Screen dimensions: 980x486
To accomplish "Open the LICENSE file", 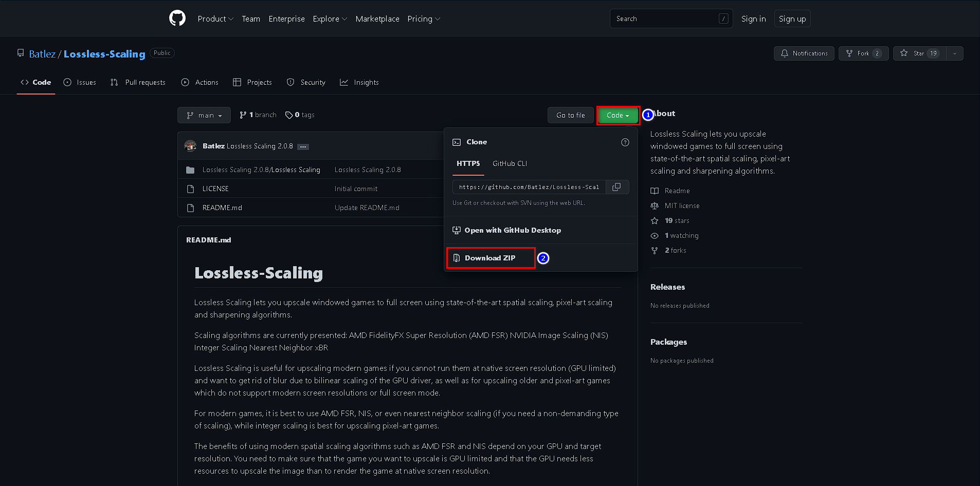I will click(215, 189).
